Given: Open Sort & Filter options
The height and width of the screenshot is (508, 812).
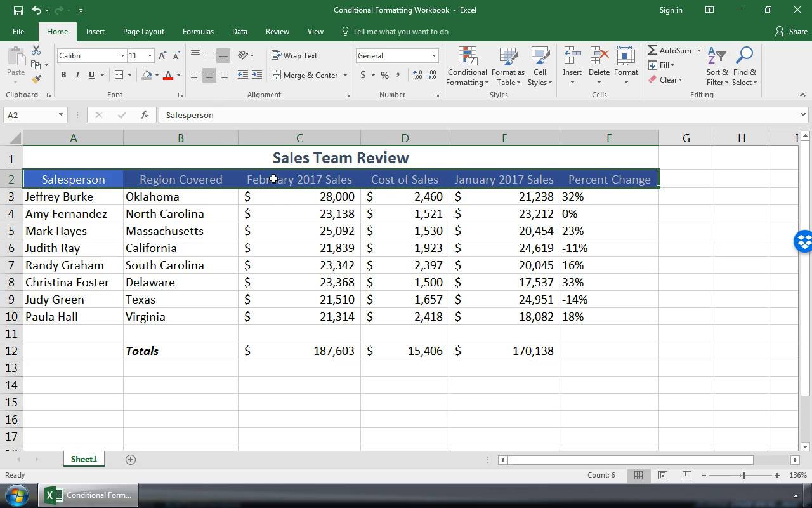Looking at the screenshot, I should pyautogui.click(x=717, y=67).
